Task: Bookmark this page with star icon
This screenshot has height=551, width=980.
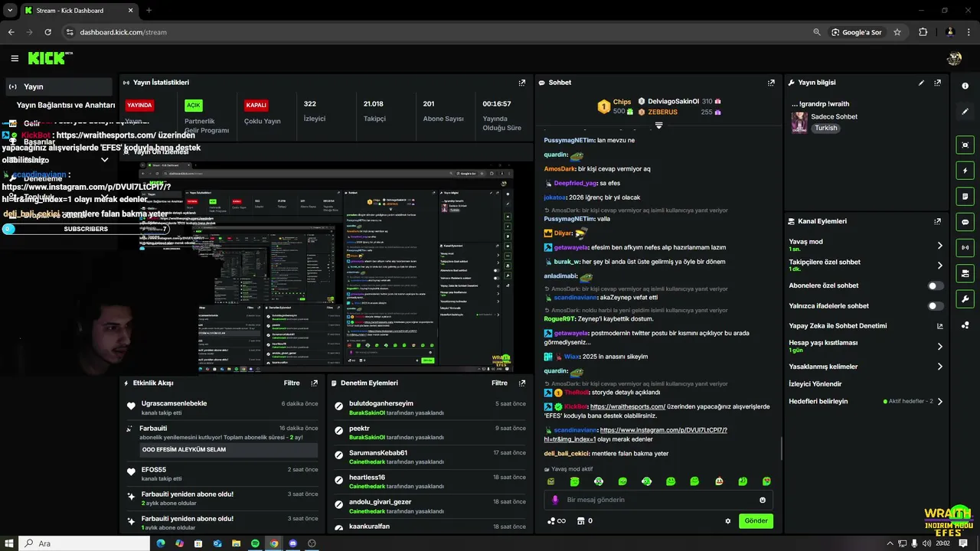Action: click(x=897, y=32)
